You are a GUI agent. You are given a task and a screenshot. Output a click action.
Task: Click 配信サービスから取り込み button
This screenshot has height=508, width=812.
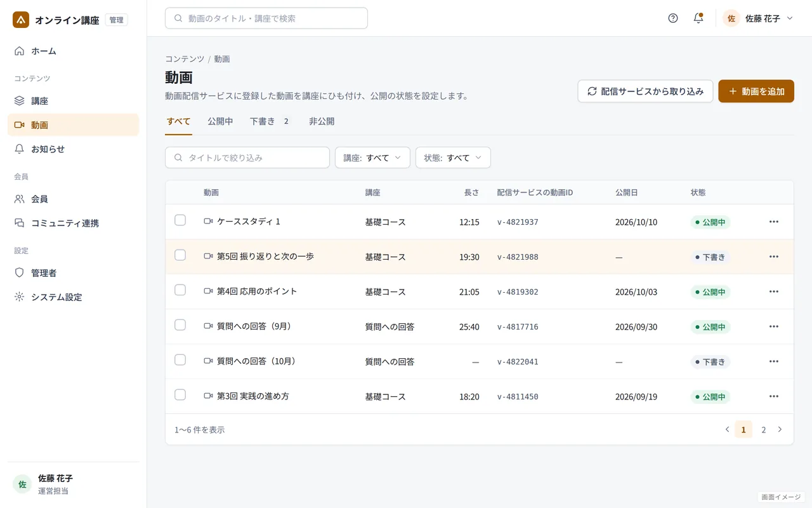(645, 91)
